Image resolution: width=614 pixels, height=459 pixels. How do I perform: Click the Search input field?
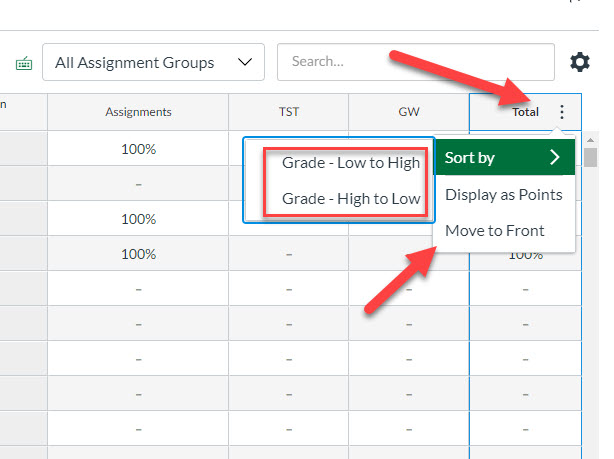[x=415, y=62]
